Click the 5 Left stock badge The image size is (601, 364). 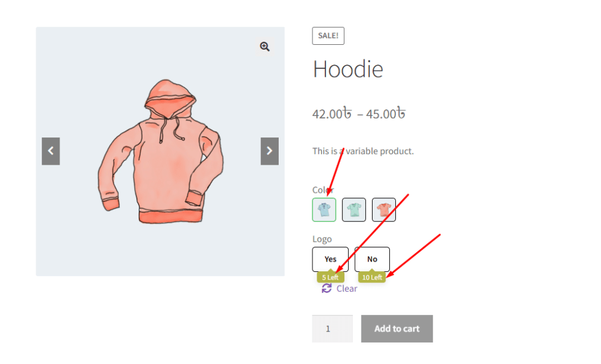coord(330,277)
